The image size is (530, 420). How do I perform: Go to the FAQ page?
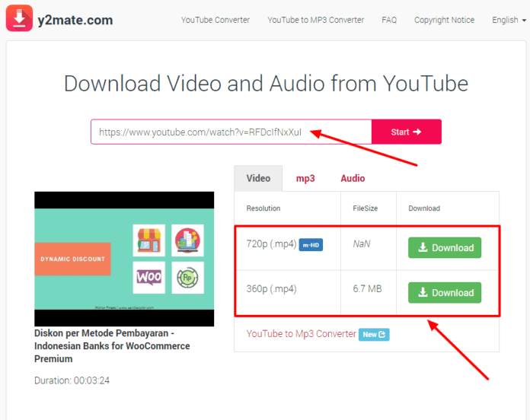tap(389, 20)
